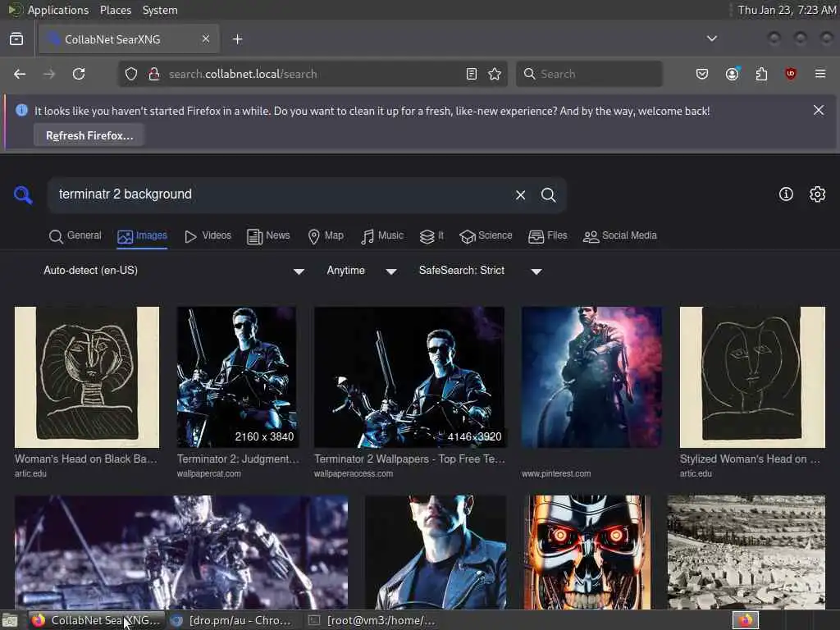Image resolution: width=840 pixels, height=630 pixels.
Task: Switch to the It category tab
Action: click(x=431, y=235)
